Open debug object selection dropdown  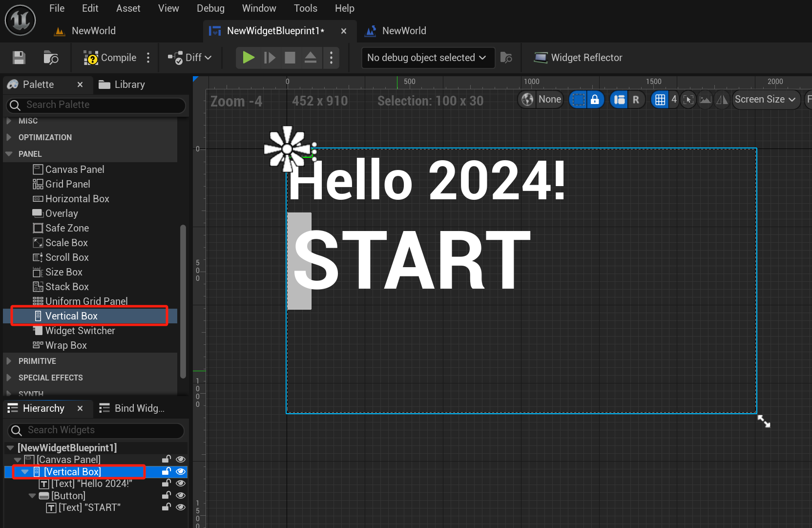coord(428,58)
